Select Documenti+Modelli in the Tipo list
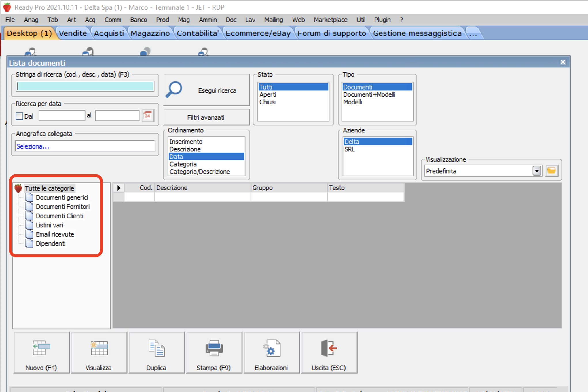The width and height of the screenshot is (588, 392). pyautogui.click(x=377, y=94)
